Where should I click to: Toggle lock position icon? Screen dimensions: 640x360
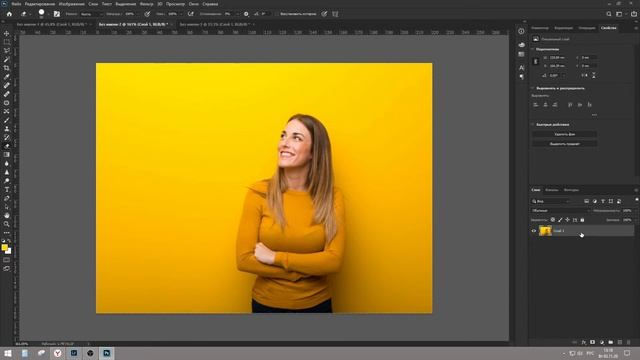(x=567, y=220)
